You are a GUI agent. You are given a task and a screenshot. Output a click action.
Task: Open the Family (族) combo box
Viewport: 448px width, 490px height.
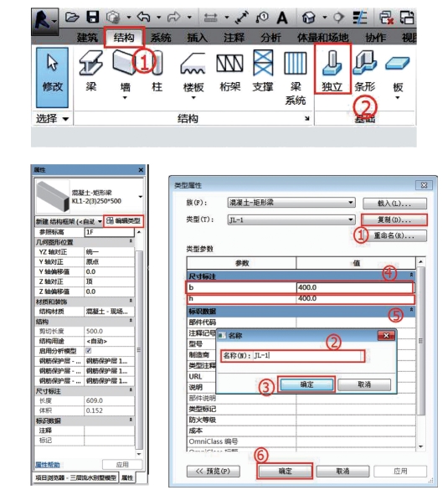(x=291, y=203)
